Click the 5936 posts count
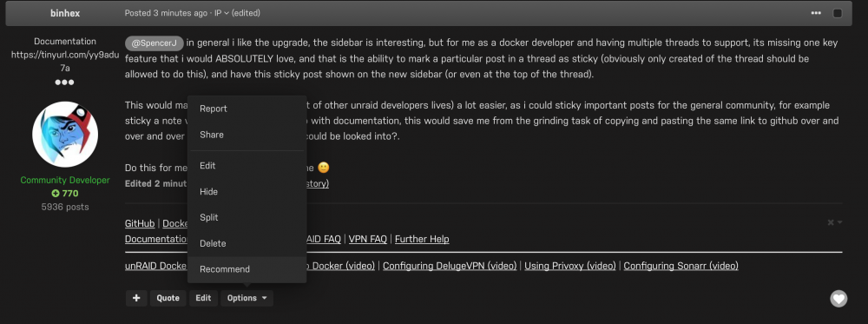Image resolution: width=868 pixels, height=324 pixels. click(65, 207)
